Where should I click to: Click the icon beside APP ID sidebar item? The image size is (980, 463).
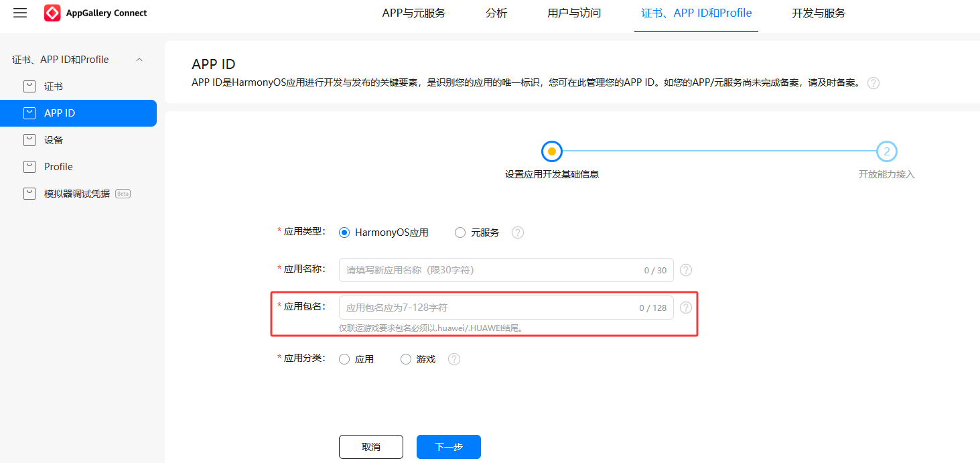pyautogui.click(x=29, y=113)
